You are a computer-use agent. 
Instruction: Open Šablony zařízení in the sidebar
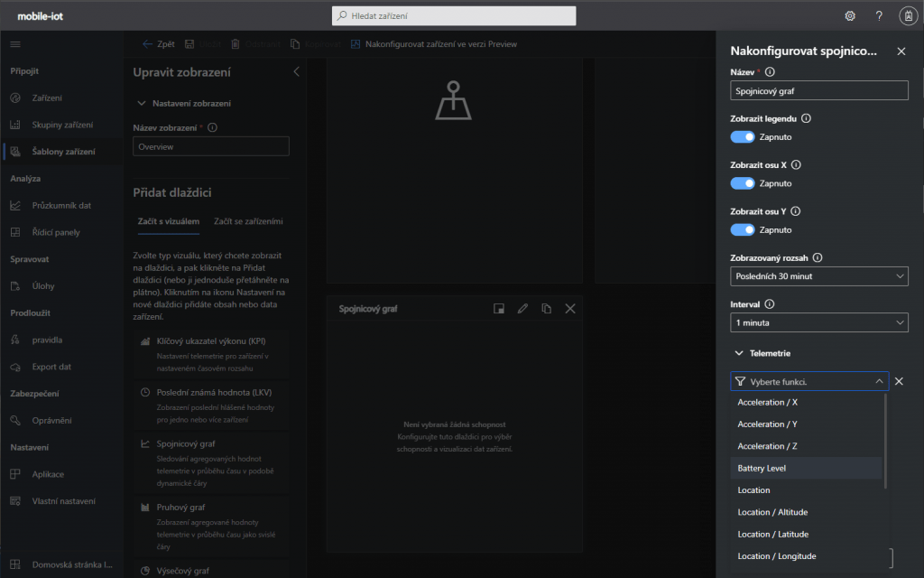[x=62, y=152]
